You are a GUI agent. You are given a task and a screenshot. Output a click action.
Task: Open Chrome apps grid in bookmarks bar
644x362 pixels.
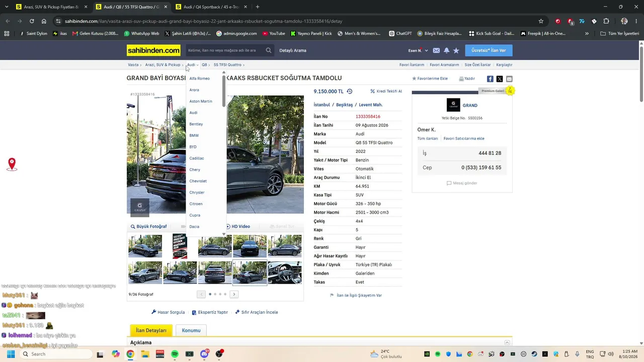coord(7,34)
